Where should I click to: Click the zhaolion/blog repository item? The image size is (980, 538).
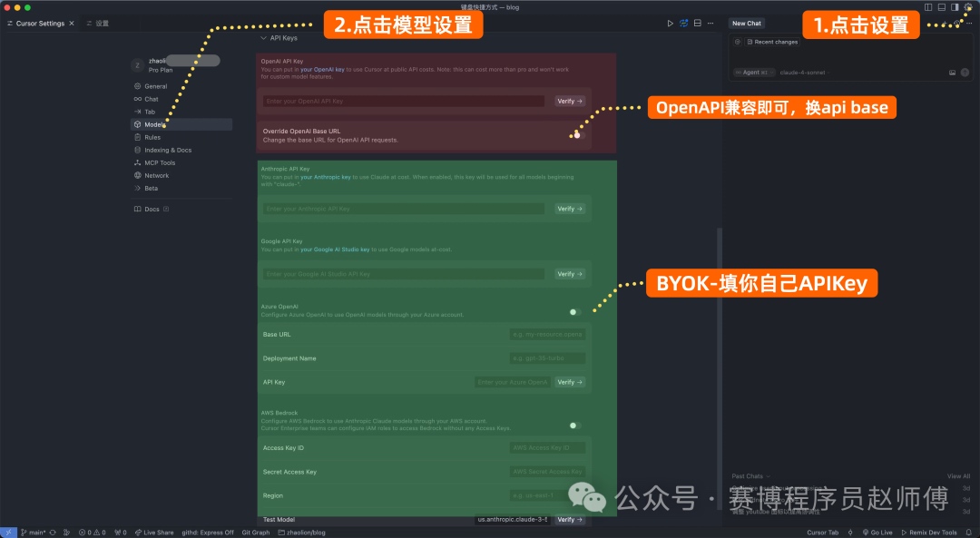pyautogui.click(x=301, y=533)
